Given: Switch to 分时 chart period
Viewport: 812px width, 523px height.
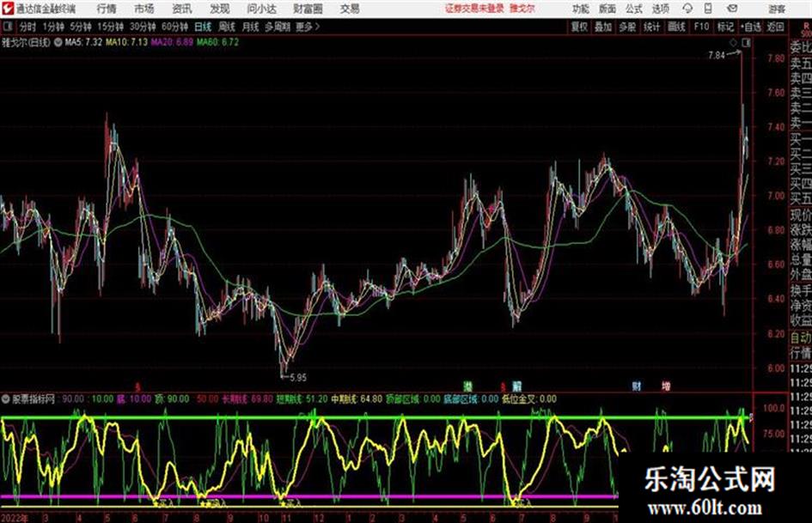Looking at the screenshot, I should click(28, 27).
